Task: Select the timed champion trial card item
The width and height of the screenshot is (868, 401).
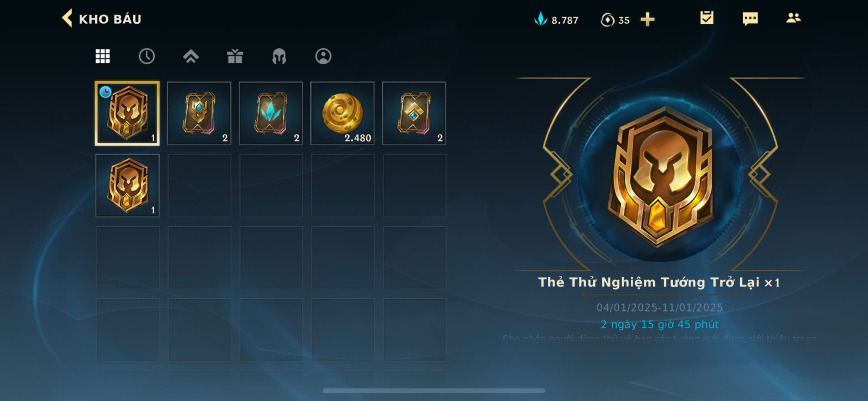Action: tap(127, 113)
